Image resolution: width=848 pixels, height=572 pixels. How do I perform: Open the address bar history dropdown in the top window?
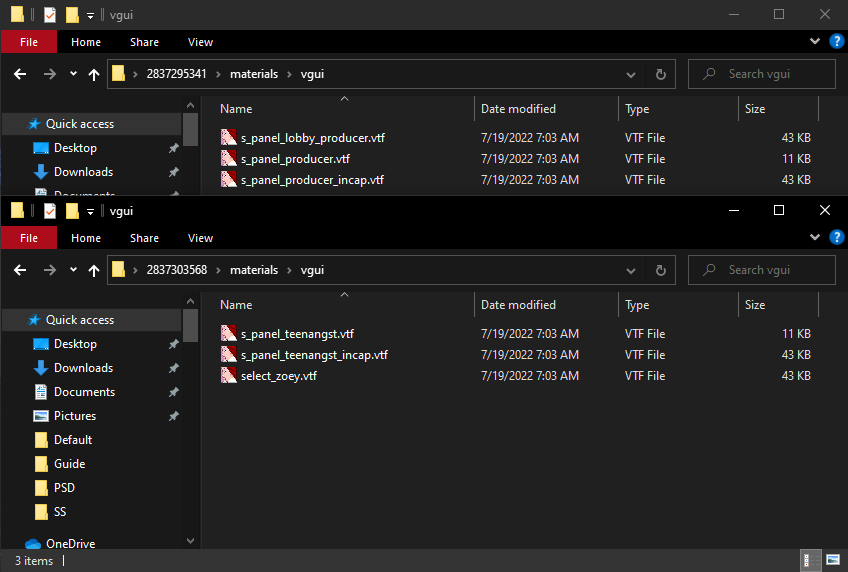point(631,74)
